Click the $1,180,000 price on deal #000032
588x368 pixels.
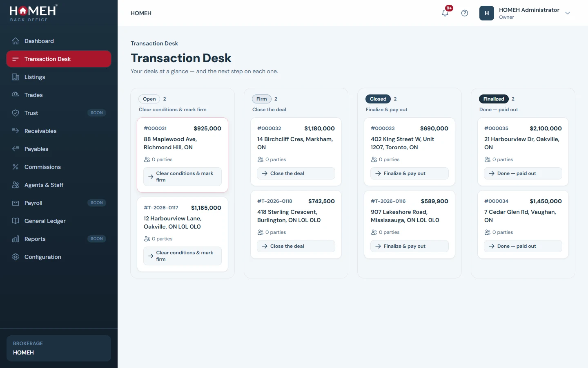point(319,128)
